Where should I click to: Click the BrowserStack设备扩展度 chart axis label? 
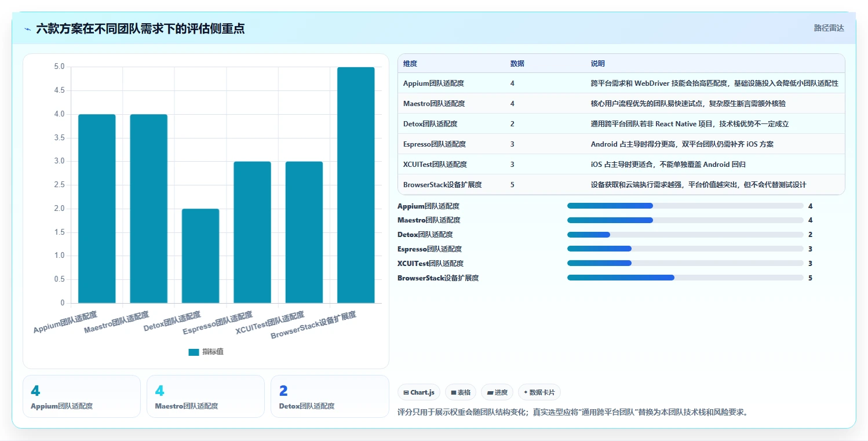pyautogui.click(x=313, y=325)
